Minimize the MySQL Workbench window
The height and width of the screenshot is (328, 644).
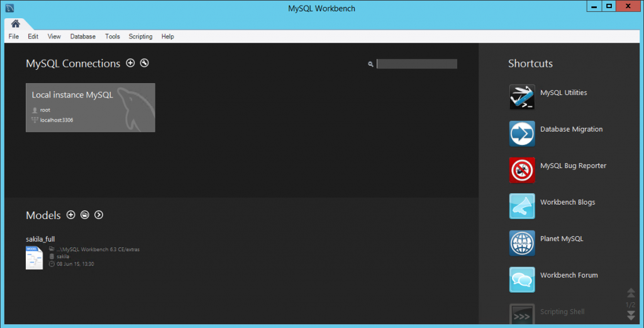594,6
